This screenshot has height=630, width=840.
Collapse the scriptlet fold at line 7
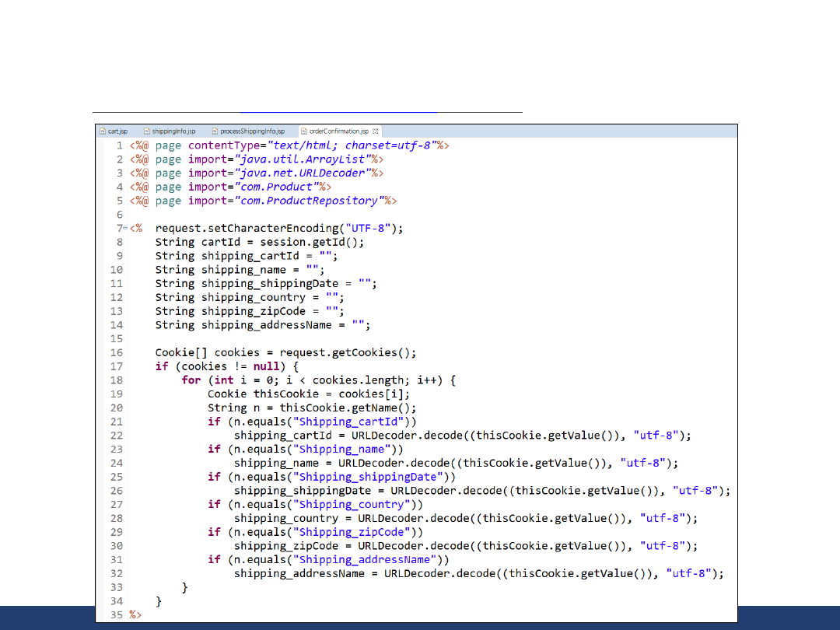click(x=125, y=228)
